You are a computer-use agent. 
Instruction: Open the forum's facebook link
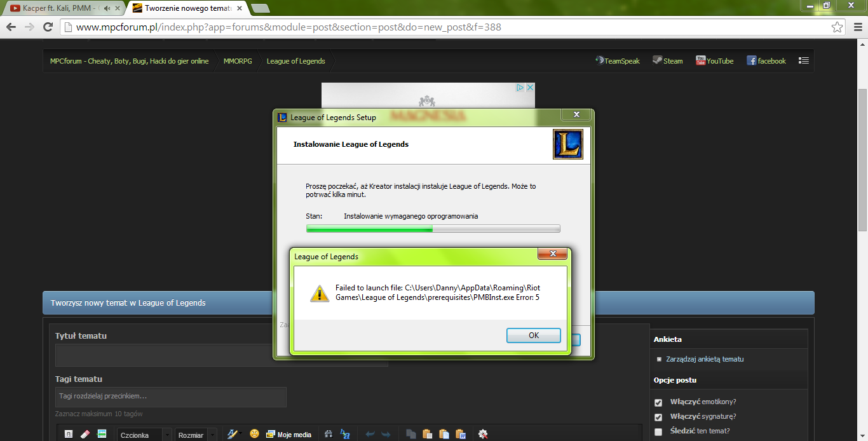pos(766,61)
